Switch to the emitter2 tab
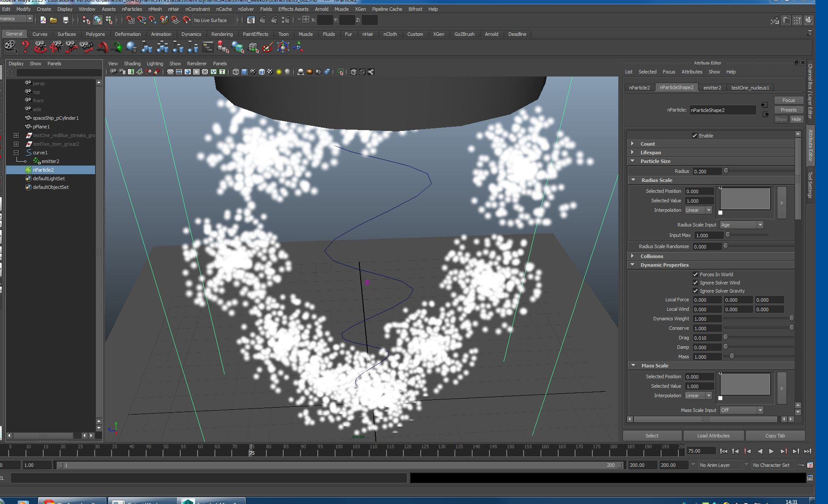The width and height of the screenshot is (828, 504). click(x=712, y=88)
